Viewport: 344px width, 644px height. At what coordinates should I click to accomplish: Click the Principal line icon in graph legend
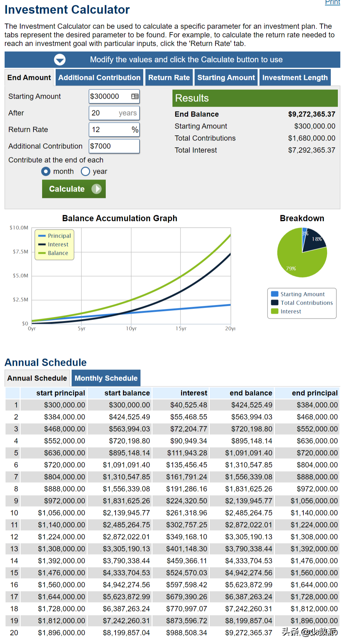click(x=42, y=236)
